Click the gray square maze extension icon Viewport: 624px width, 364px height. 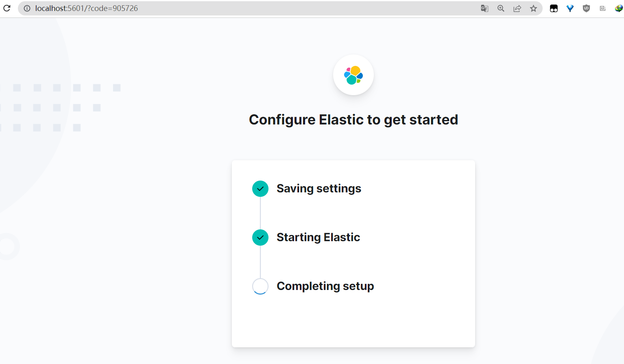click(602, 9)
